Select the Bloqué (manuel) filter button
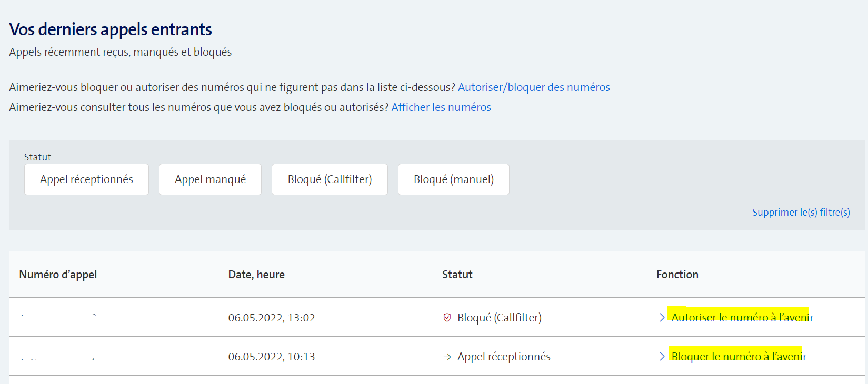The height and width of the screenshot is (384, 868). tap(453, 179)
